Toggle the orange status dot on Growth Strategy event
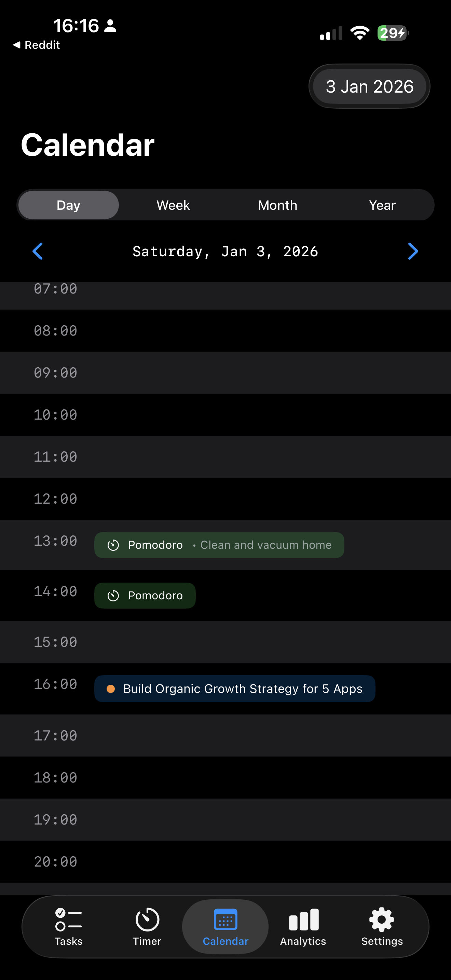The width and height of the screenshot is (451, 980). [x=111, y=689]
